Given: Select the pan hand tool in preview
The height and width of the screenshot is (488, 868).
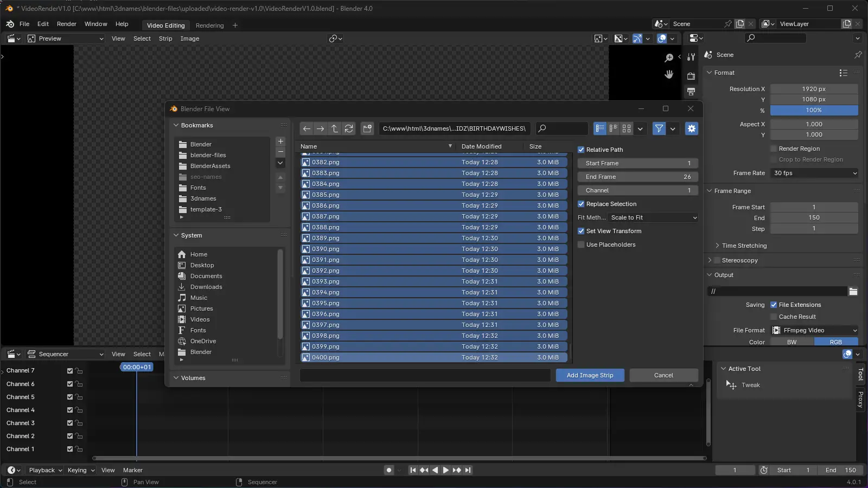Looking at the screenshot, I should pos(669,74).
